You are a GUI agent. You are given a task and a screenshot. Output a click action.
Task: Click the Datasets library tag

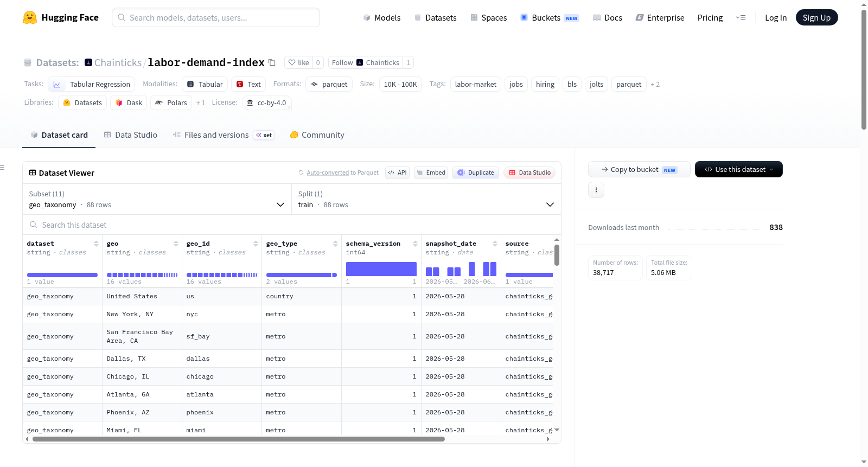[82, 103]
